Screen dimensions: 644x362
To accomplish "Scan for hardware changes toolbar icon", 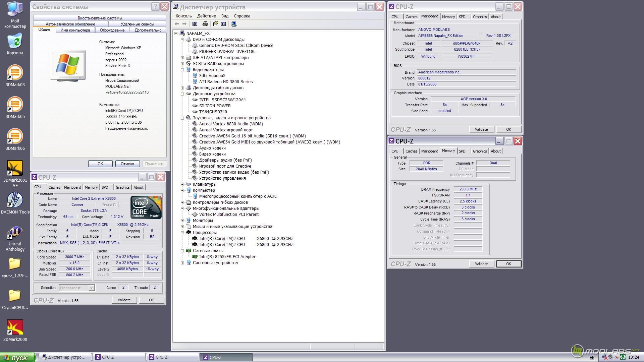I will click(x=234, y=24).
